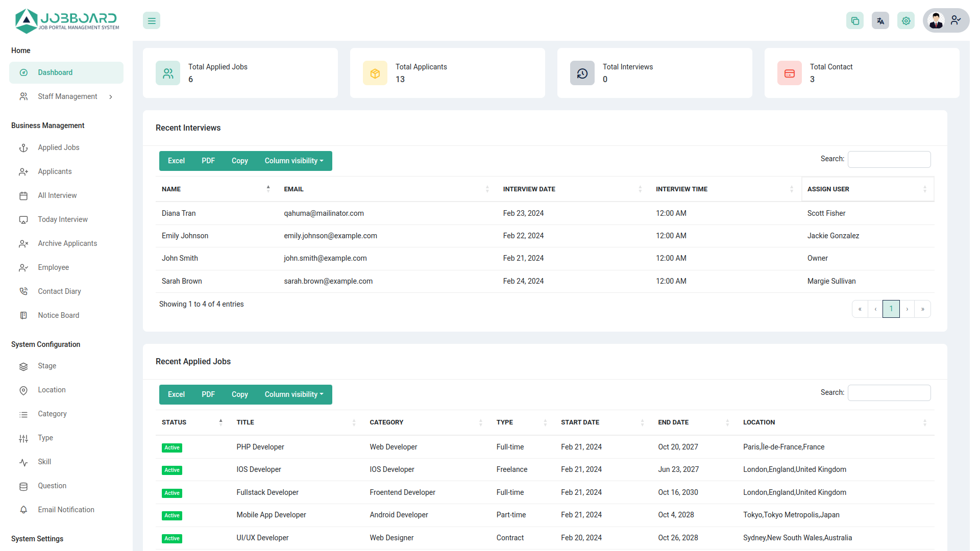Expand Staff Management in the sidebar
This screenshot has width=980, height=551.
click(67, 96)
